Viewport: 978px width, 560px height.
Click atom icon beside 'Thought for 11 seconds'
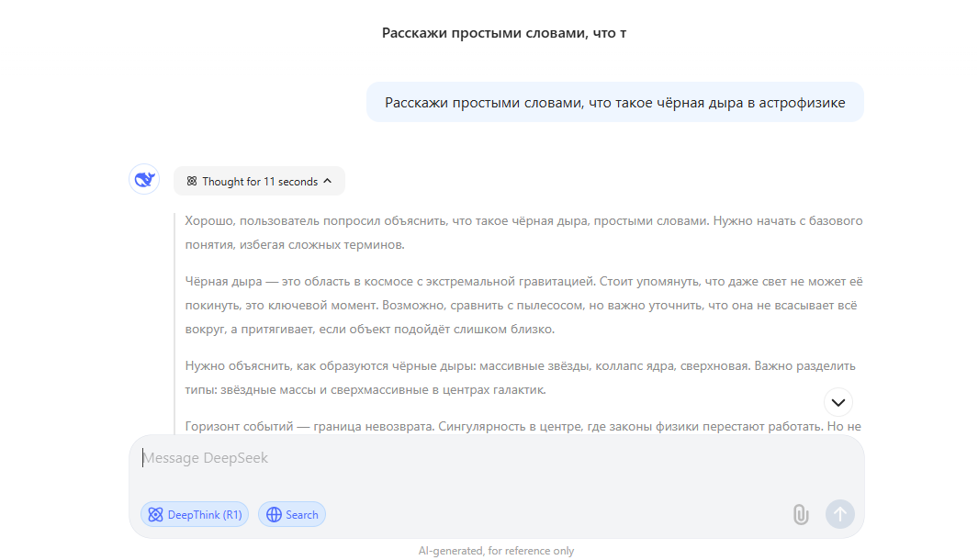coord(192,182)
